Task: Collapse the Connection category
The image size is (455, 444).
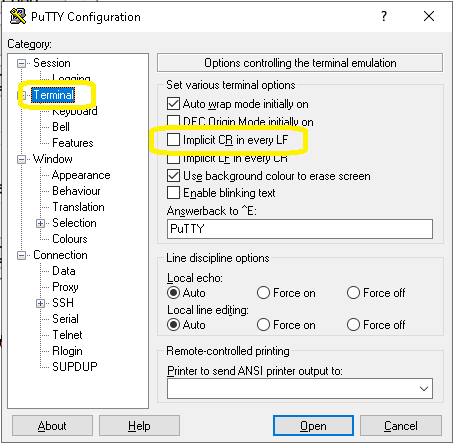Action: (x=21, y=255)
